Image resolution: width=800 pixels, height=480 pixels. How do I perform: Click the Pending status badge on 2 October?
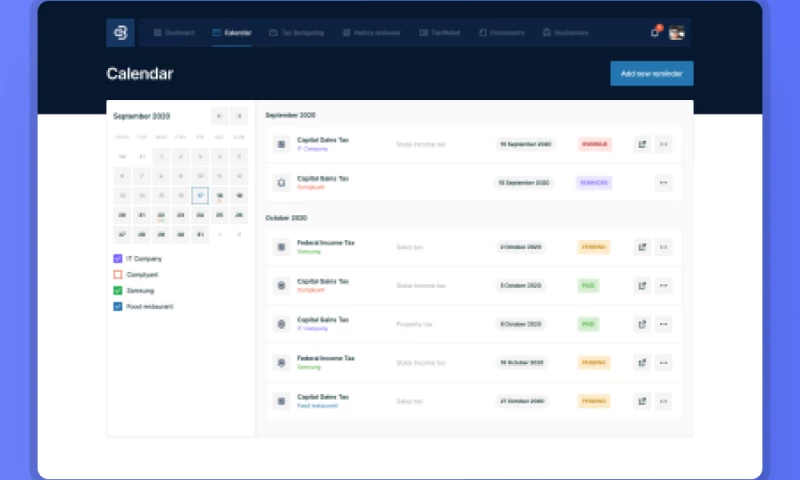tap(593, 246)
